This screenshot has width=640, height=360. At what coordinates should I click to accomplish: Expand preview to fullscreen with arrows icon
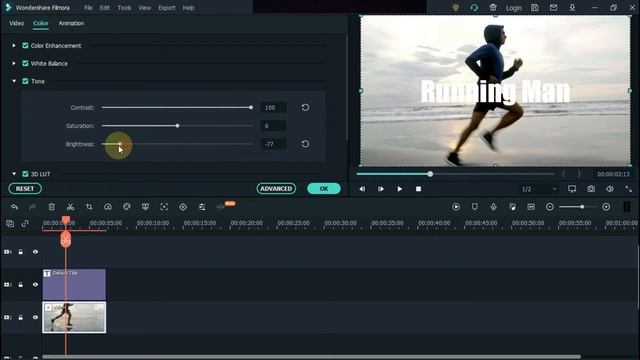(x=628, y=189)
